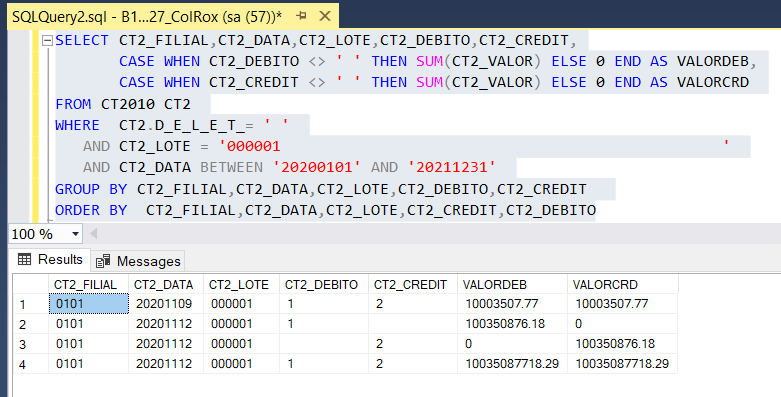Image resolution: width=781 pixels, height=397 pixels.
Task: Collapse the SELECT statement outline
Action: 47,40
